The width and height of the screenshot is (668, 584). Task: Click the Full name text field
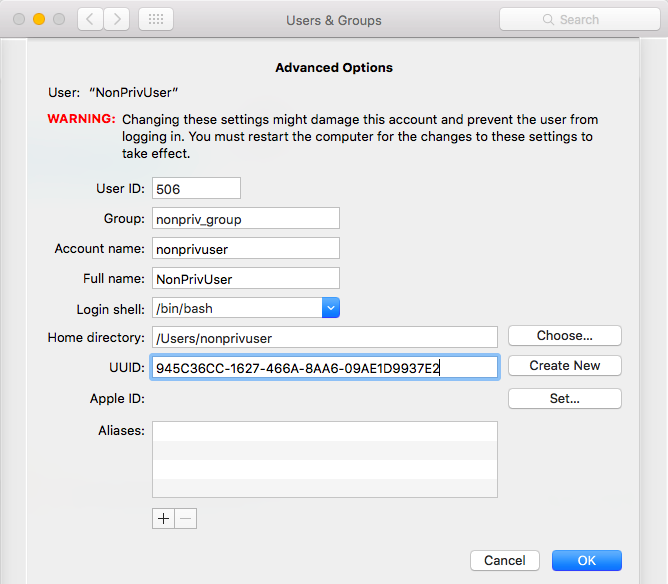coord(245,278)
